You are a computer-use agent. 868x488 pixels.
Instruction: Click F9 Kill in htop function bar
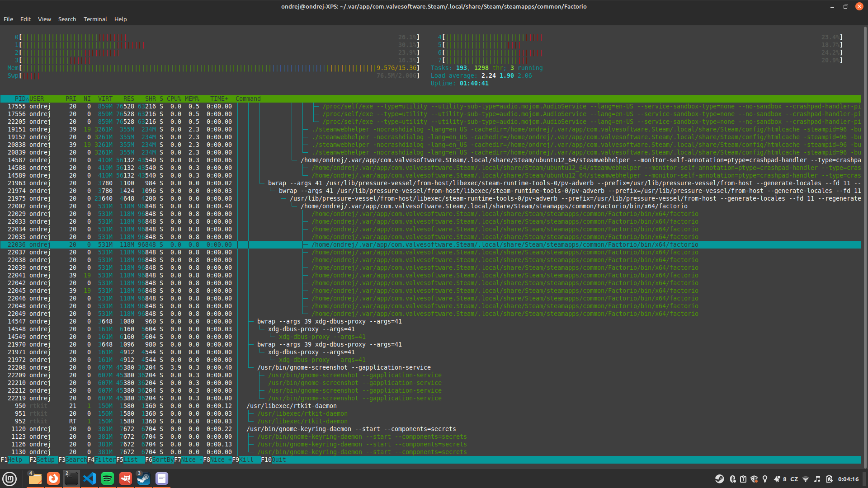pos(246,460)
